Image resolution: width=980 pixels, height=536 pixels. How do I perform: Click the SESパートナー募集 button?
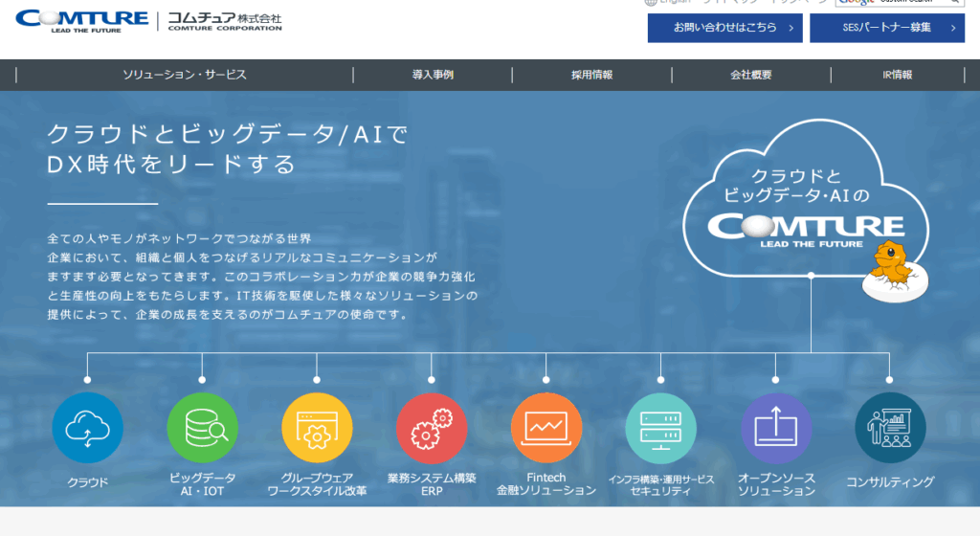point(887,28)
